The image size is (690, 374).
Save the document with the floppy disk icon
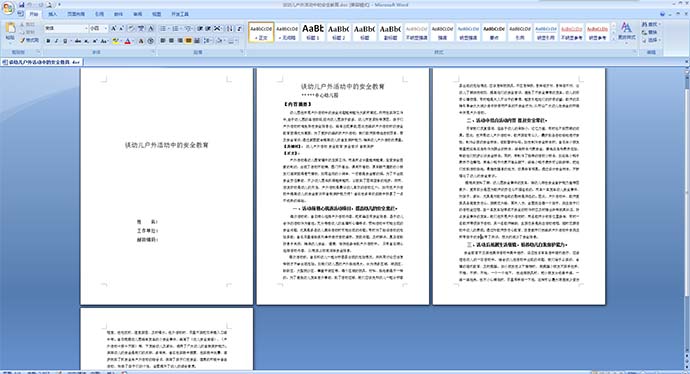tap(21, 5)
